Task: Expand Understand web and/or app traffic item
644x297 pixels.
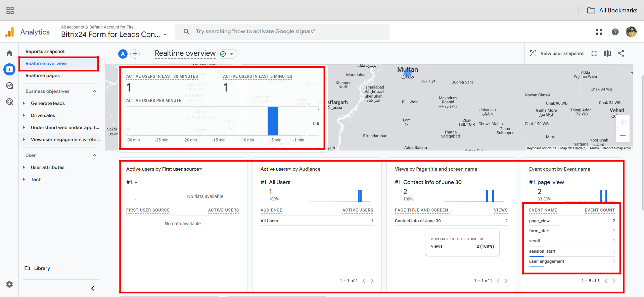Action: [24, 127]
